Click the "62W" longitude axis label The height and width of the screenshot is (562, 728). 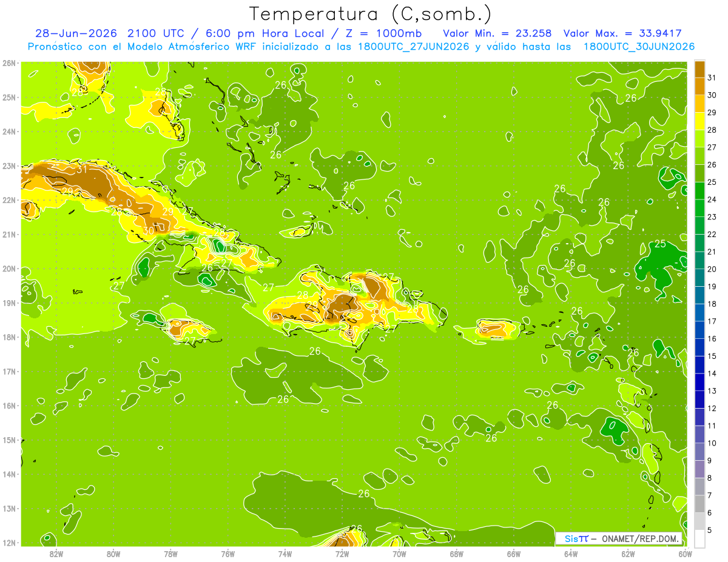[x=628, y=554]
